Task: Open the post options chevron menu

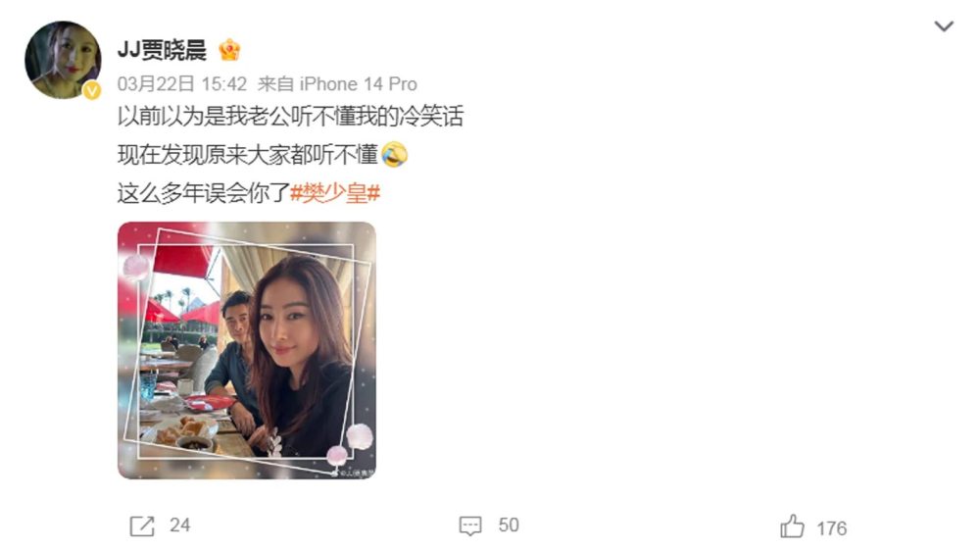Action: (x=943, y=26)
